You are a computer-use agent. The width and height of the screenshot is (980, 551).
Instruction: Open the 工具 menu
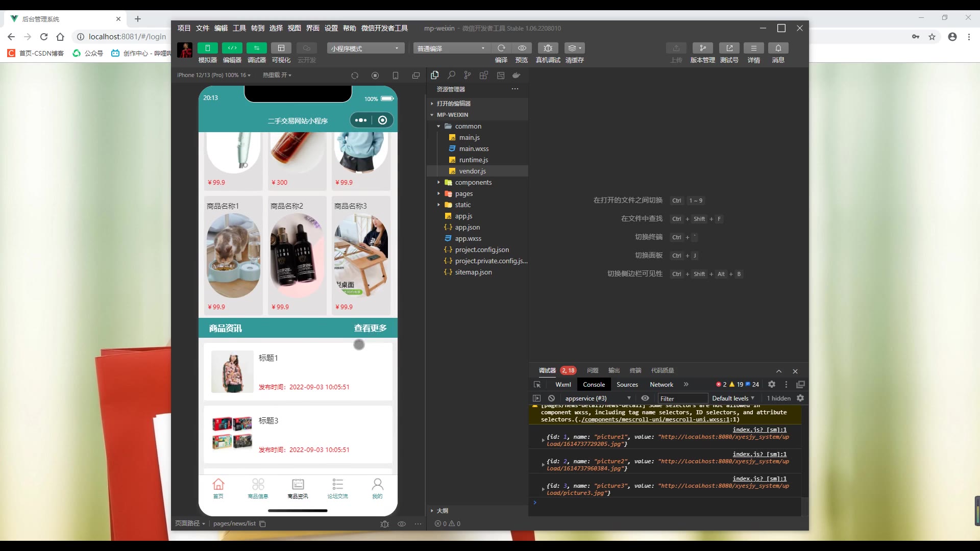point(239,28)
